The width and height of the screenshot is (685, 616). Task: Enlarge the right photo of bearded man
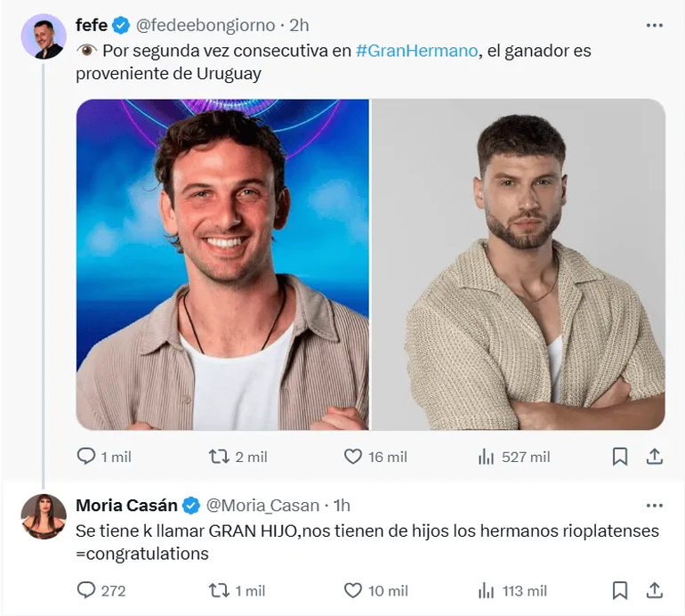[518, 264]
